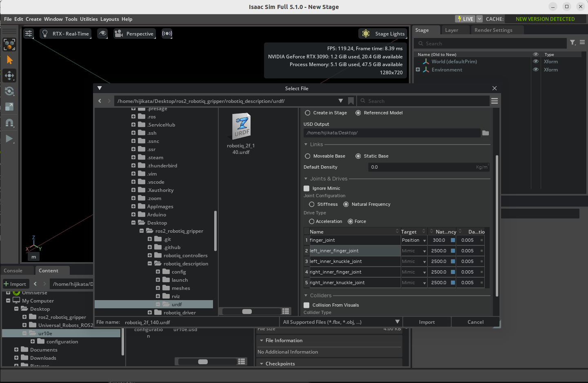The height and width of the screenshot is (383, 588).
Task: Select the robotiq_2f_140.urdf file thumbnail
Action: point(241,126)
